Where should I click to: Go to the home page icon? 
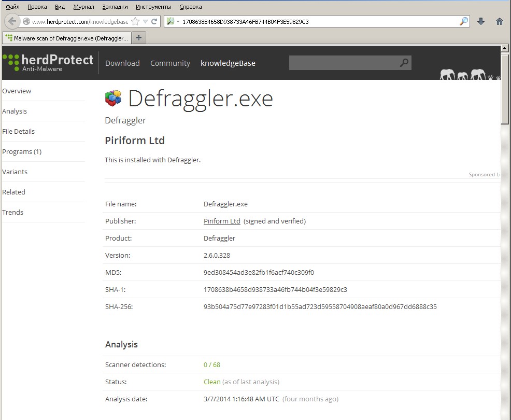[499, 22]
